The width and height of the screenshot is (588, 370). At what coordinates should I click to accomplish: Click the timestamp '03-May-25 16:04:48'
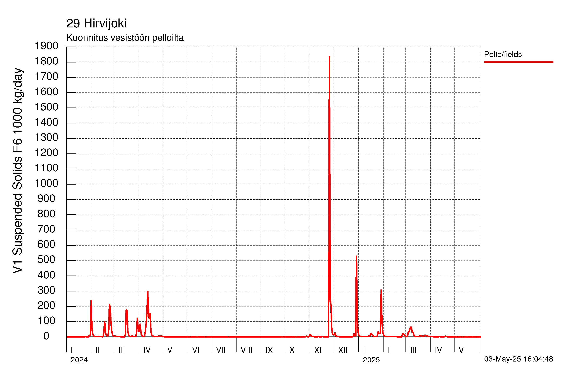[519, 359]
